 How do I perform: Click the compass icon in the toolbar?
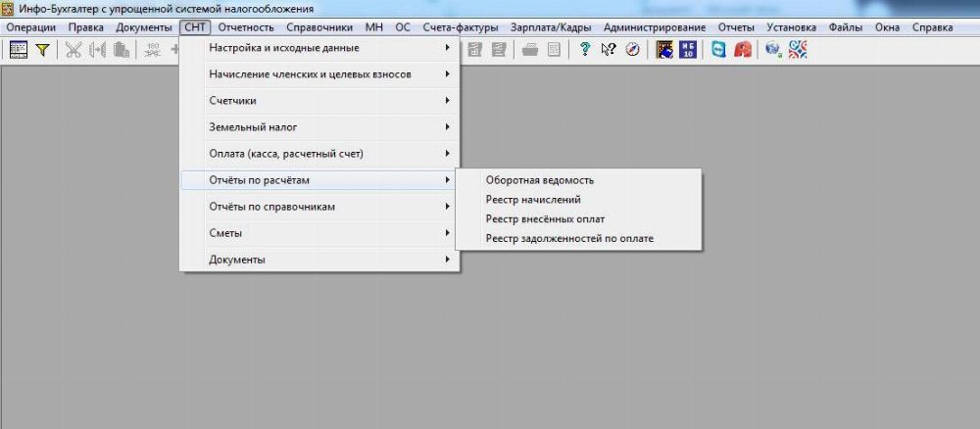(631, 50)
